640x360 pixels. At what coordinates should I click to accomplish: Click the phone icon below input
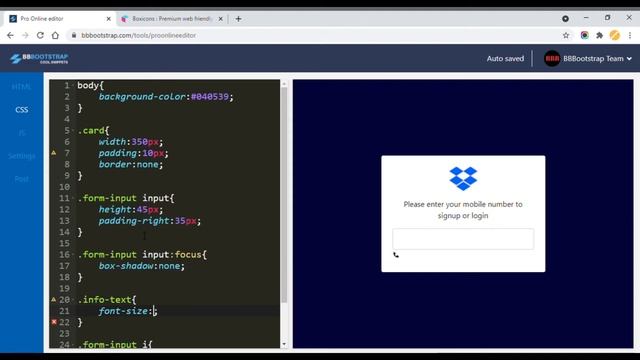(396, 255)
